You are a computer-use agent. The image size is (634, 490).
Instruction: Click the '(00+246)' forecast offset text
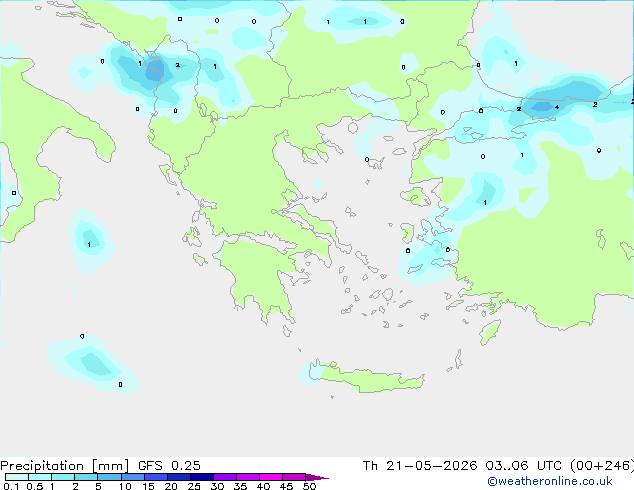coord(602,466)
